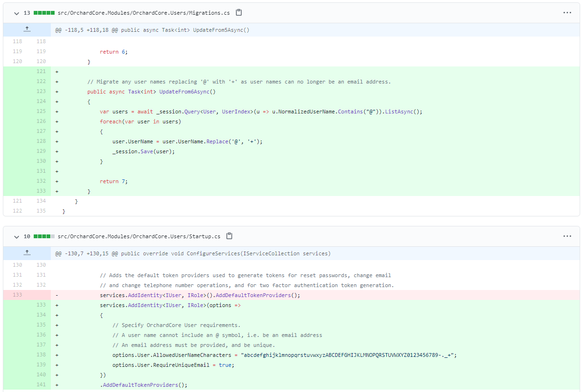This screenshot has width=583, height=392.
Task: Click the Migrations.cs diffstat squares
Action: click(44, 13)
